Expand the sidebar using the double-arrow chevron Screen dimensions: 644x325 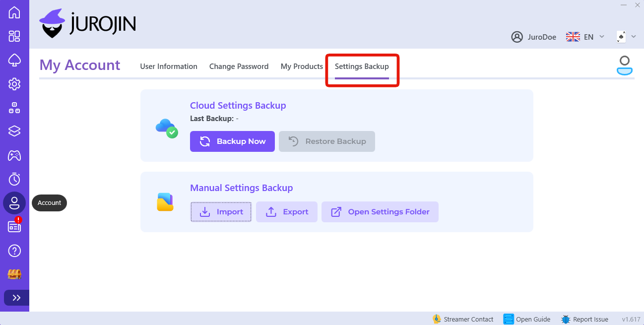point(16,298)
